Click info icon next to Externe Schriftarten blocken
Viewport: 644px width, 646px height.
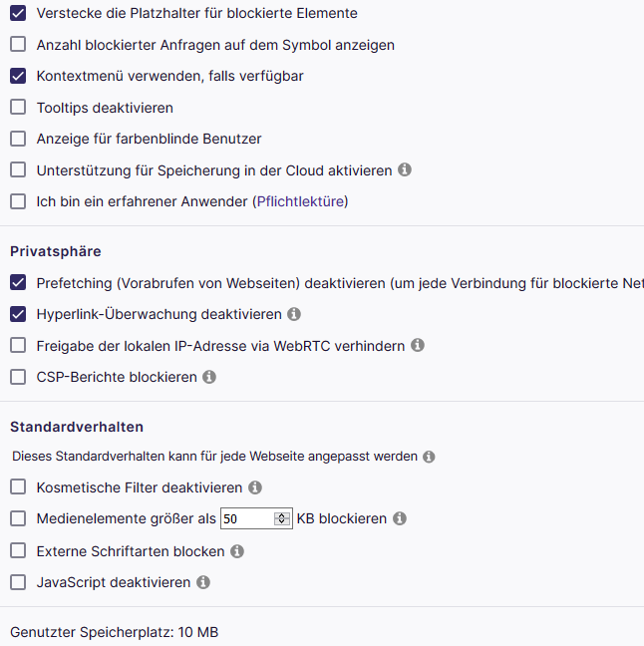(x=237, y=551)
